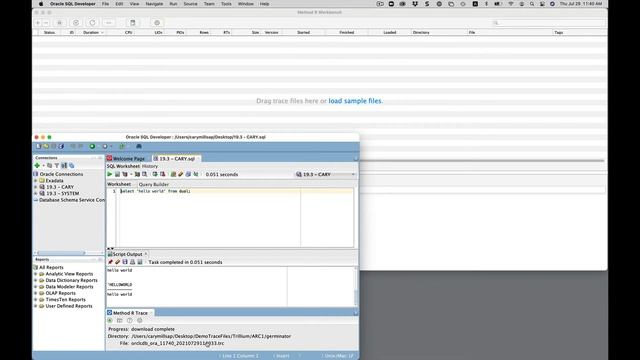Clear Script Output with the eraser icon
640x360 pixels.
tap(118, 262)
